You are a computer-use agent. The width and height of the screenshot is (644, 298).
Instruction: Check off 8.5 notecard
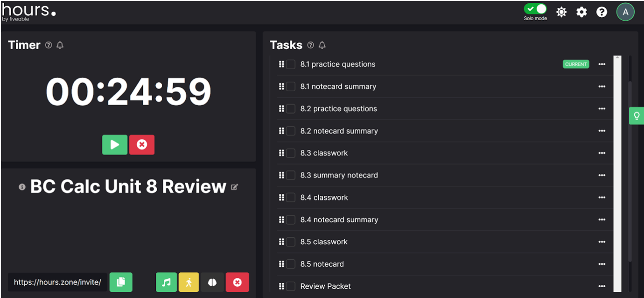coord(291,264)
